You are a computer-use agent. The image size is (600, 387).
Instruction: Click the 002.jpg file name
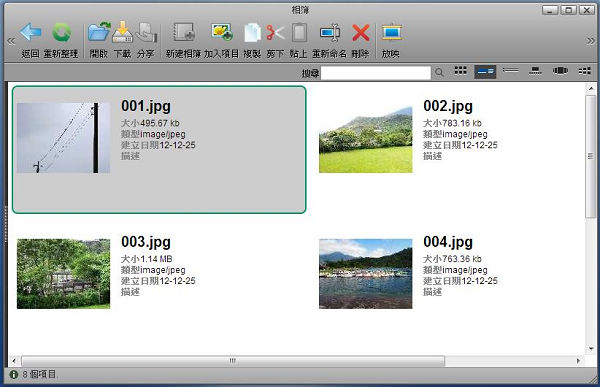click(448, 106)
